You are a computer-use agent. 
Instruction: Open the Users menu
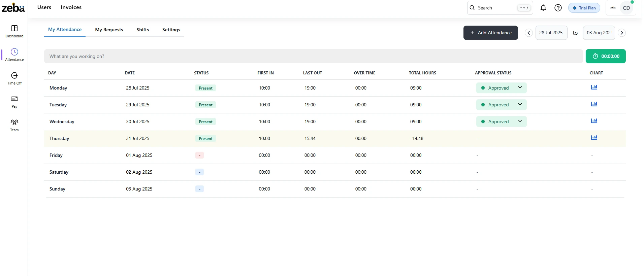(44, 7)
